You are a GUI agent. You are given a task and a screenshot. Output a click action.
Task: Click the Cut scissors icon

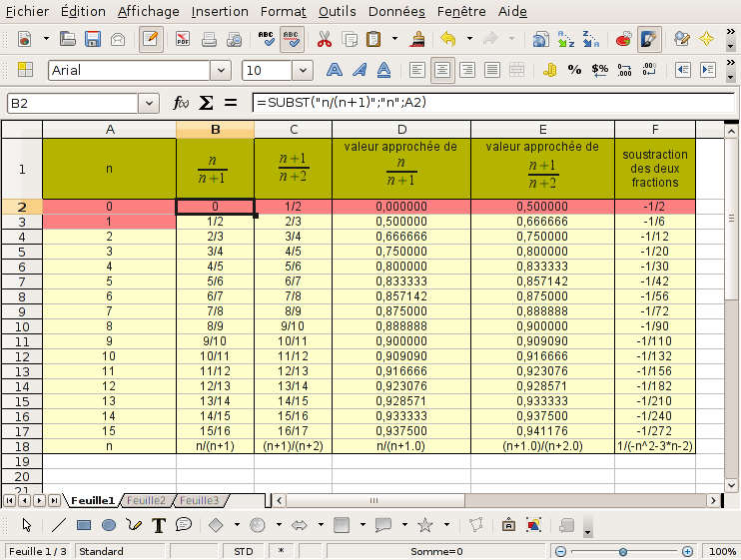pyautogui.click(x=324, y=40)
